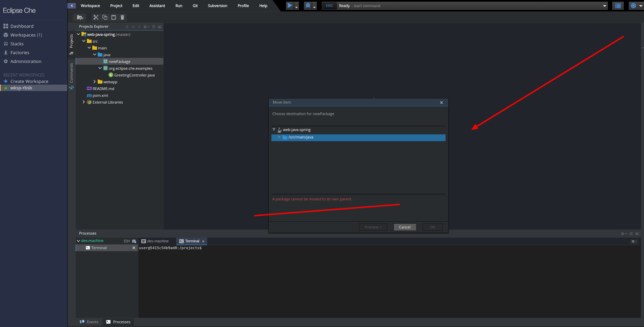
Task: Select the Cut scissors icon in toolbar
Action: (x=96, y=17)
